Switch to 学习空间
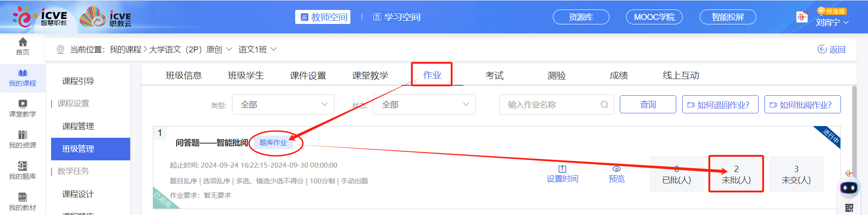868x215 pixels. pos(396,17)
